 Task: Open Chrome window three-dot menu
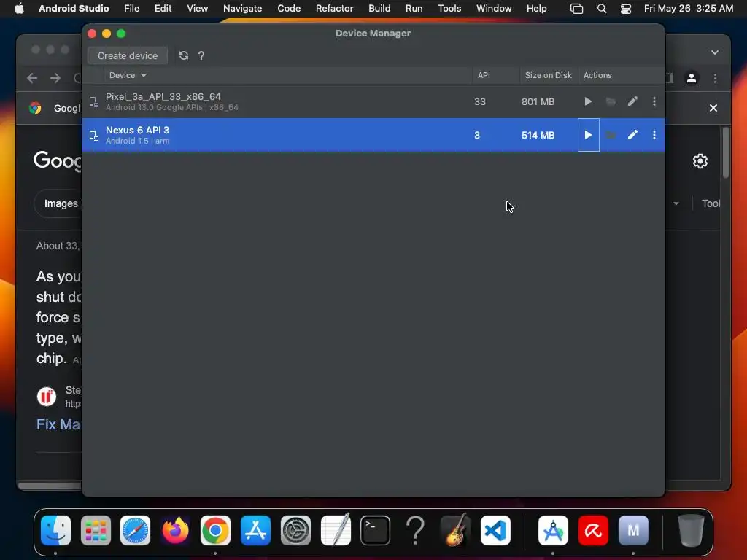pyautogui.click(x=715, y=78)
